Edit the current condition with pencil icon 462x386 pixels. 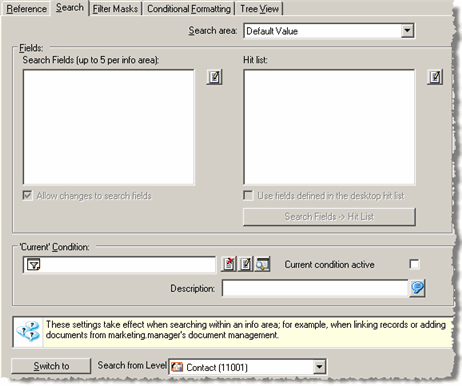[x=246, y=264]
